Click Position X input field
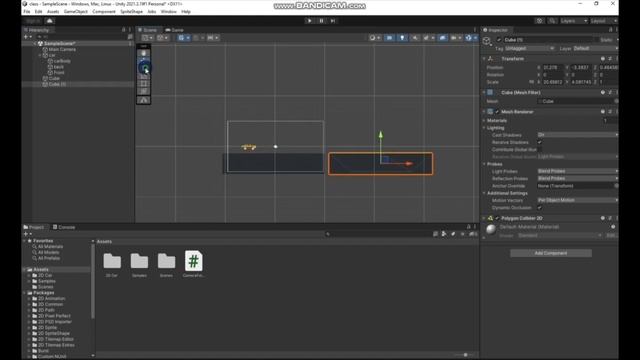This screenshot has width=640, height=360. (553, 67)
